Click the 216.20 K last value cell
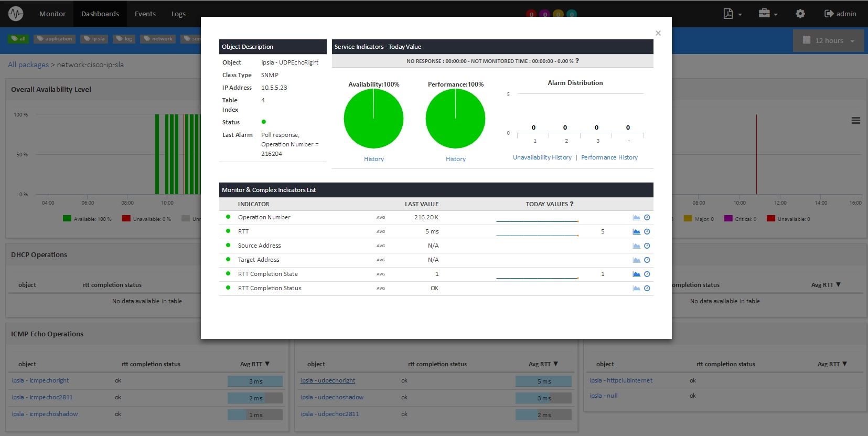The width and height of the screenshot is (868, 436). [x=426, y=217]
